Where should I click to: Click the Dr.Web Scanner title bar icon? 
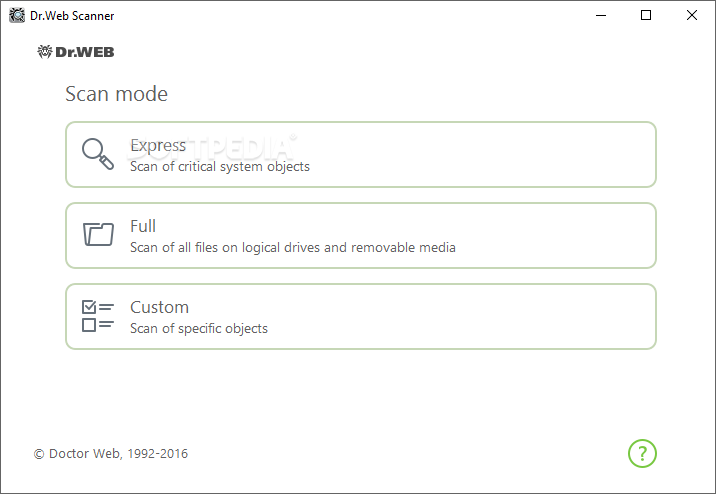coord(17,16)
